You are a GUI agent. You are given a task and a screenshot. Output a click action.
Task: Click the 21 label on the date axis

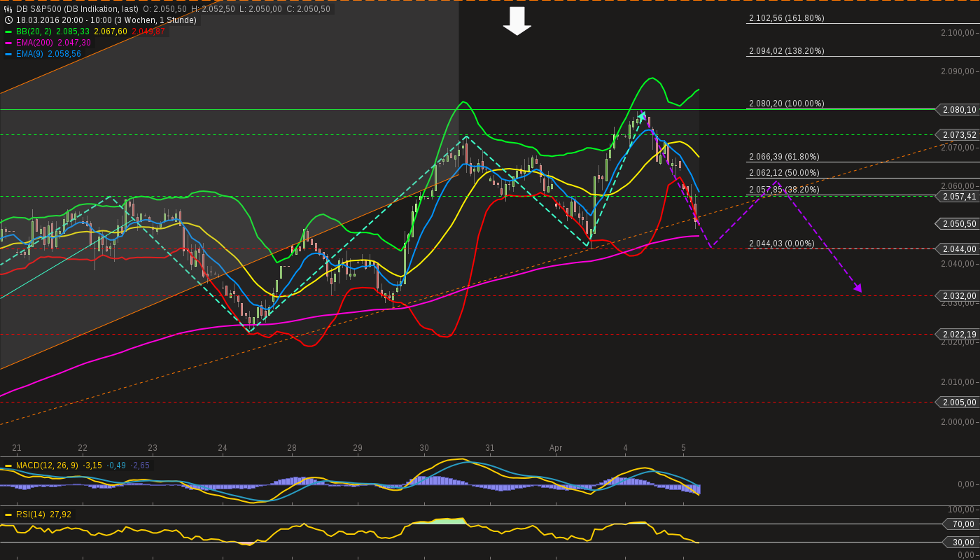[17, 448]
